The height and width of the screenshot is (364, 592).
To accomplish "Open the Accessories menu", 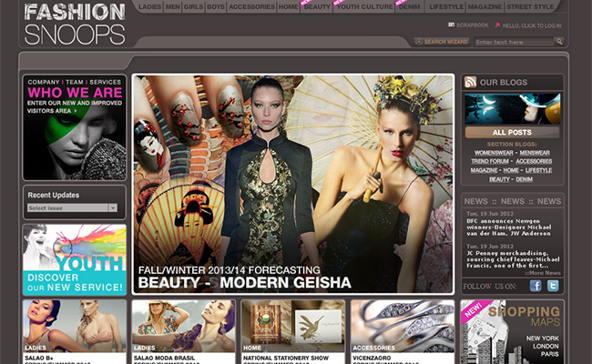I will point(251,6).
